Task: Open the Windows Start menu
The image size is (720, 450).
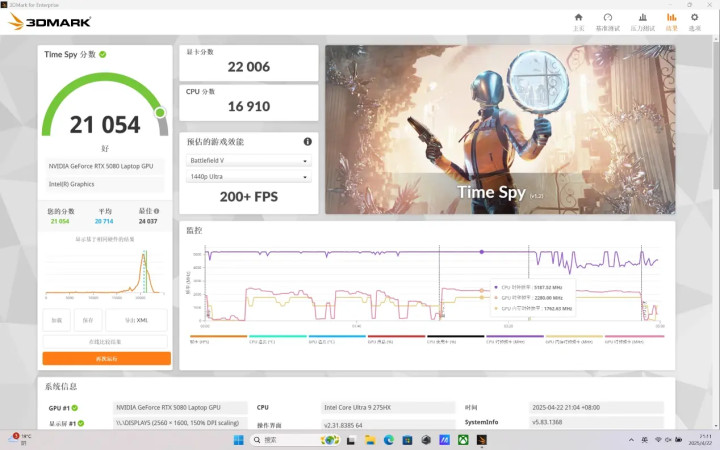Action: (x=238, y=440)
